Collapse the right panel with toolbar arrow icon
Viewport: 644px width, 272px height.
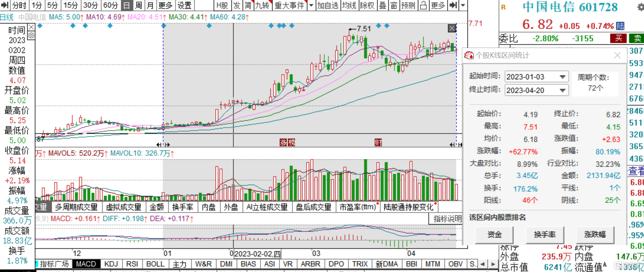pyautogui.click(x=453, y=5)
